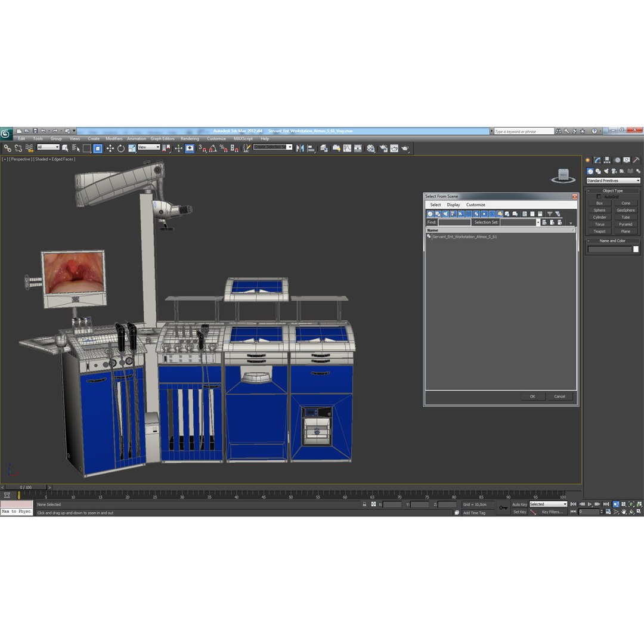This screenshot has width=644, height=644.
Task: Click the Play Animation button
Action: click(589, 504)
